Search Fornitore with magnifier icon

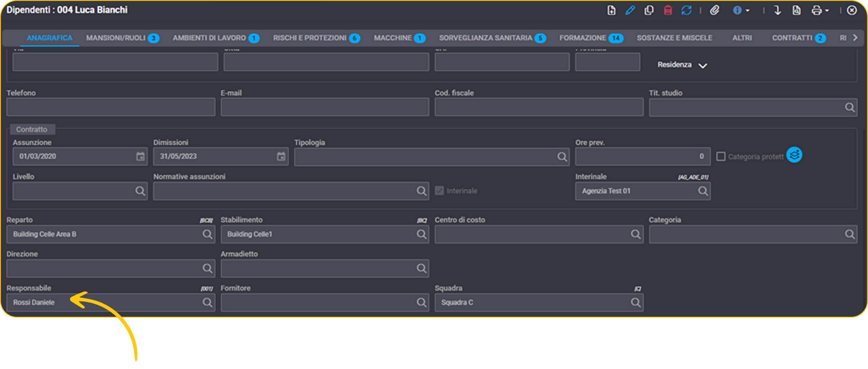[421, 302]
